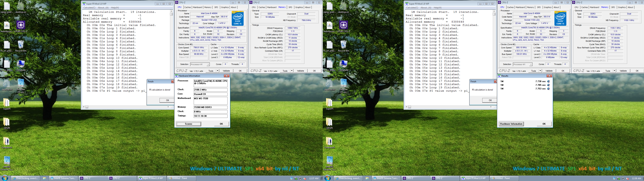Click horizontal scrollbar thumb in Super PI beside Results
The height and width of the screenshot is (181, 644).
[410, 107]
